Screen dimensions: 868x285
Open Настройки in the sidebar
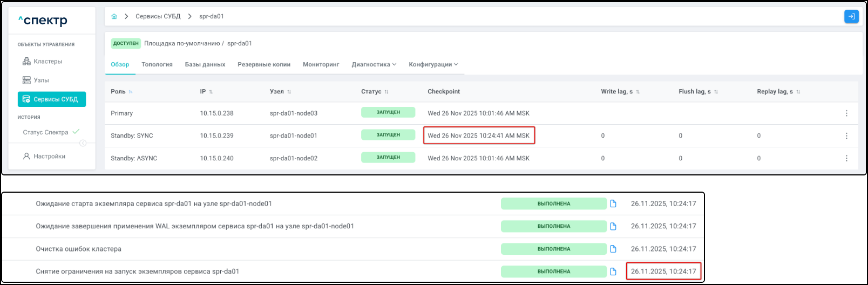pyautogui.click(x=49, y=157)
